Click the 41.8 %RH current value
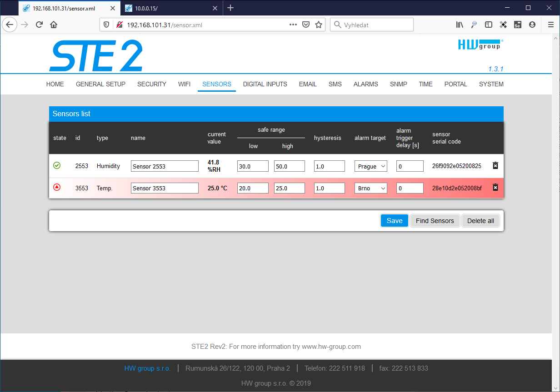The height and width of the screenshot is (392, 560). pos(214,166)
